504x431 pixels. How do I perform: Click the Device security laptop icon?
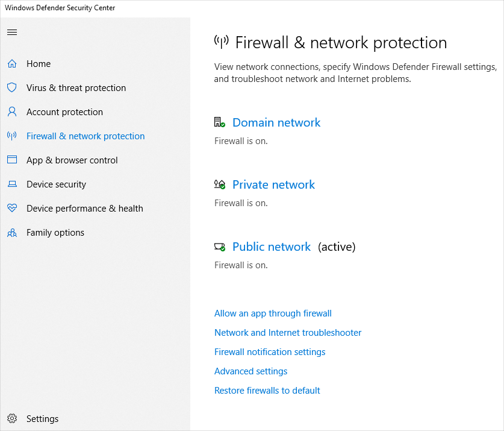[x=12, y=184]
